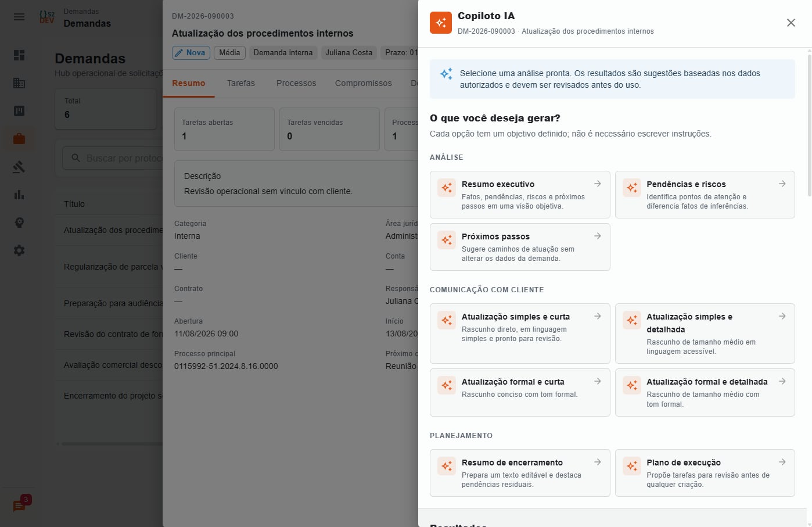Open the hamburger navigation menu
Image resolution: width=812 pixels, height=527 pixels.
click(x=19, y=17)
